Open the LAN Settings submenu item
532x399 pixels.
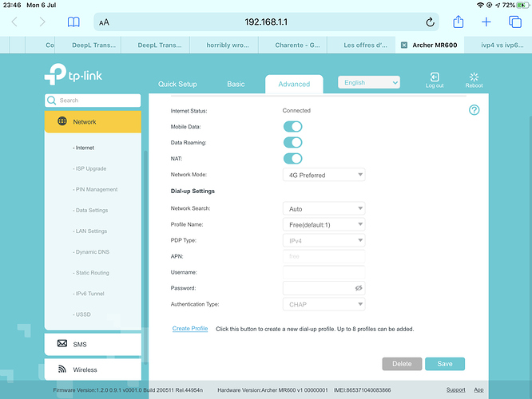(90, 231)
